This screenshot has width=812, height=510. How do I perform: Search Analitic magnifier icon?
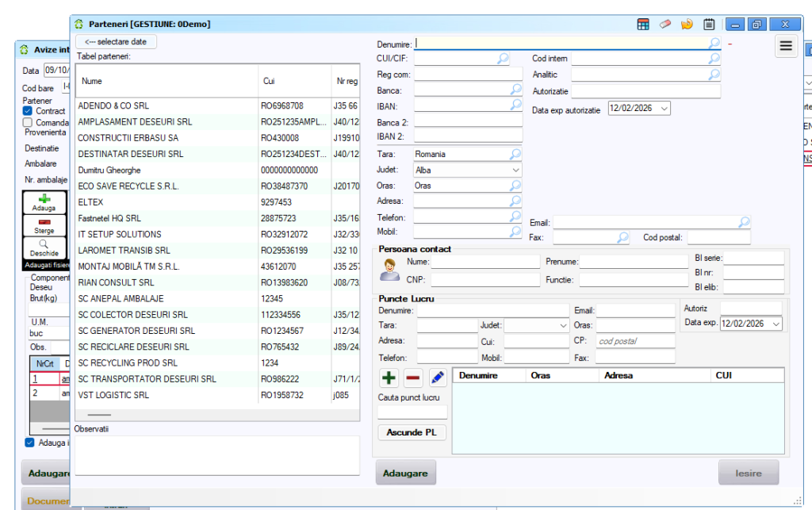click(x=714, y=75)
